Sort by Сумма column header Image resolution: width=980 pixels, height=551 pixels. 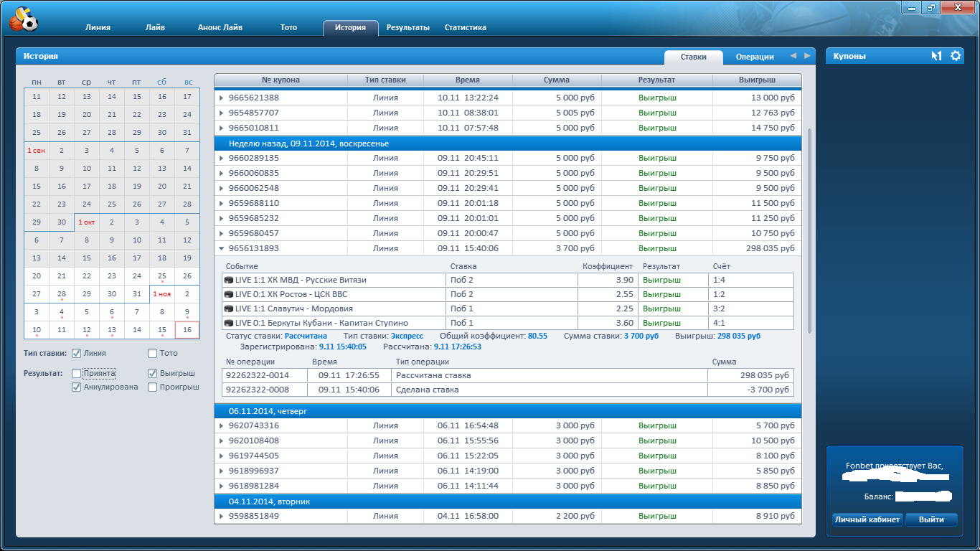[x=557, y=80]
